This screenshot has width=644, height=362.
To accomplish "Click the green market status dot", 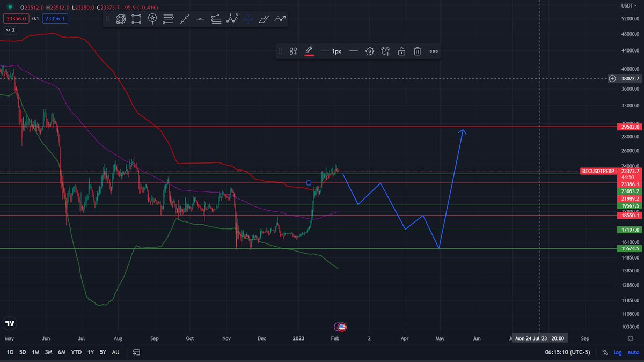I will [10, 8].
